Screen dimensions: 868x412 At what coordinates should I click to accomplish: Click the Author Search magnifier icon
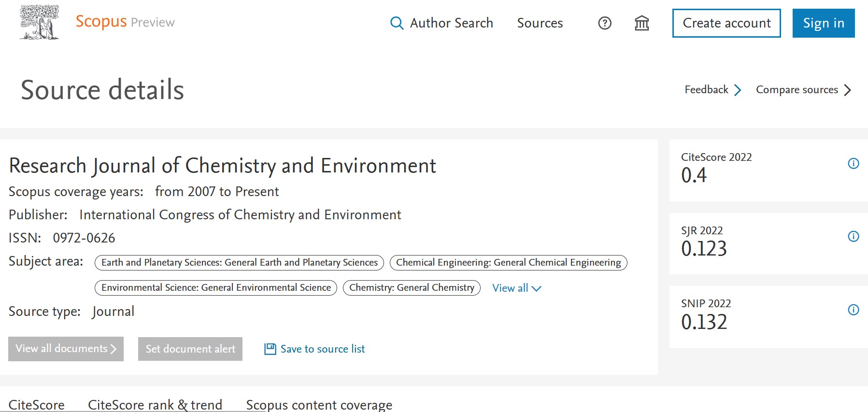point(397,23)
